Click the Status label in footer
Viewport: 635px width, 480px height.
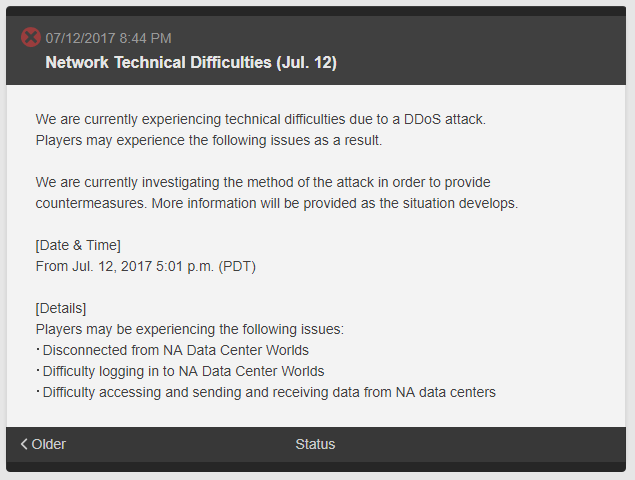pos(315,444)
